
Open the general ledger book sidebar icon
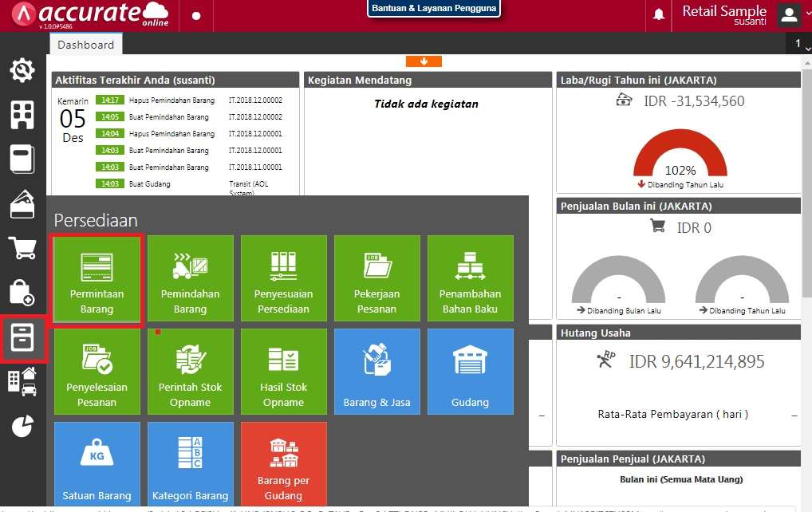pyautogui.click(x=22, y=159)
